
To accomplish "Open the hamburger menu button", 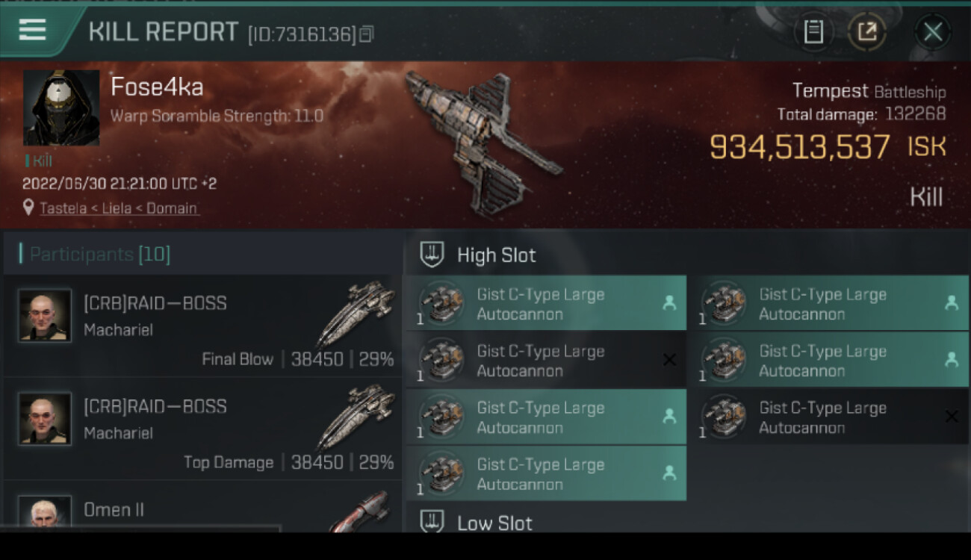I will (33, 30).
